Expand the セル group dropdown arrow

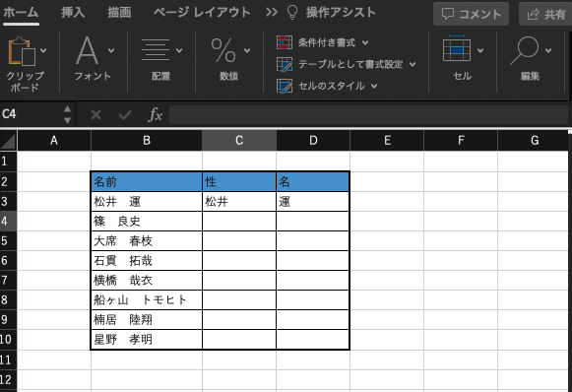pos(480,50)
